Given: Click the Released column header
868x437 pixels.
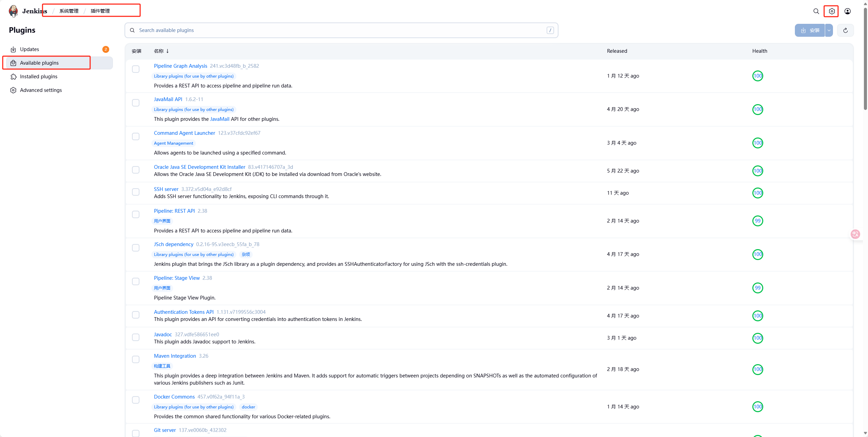Looking at the screenshot, I should [x=617, y=51].
